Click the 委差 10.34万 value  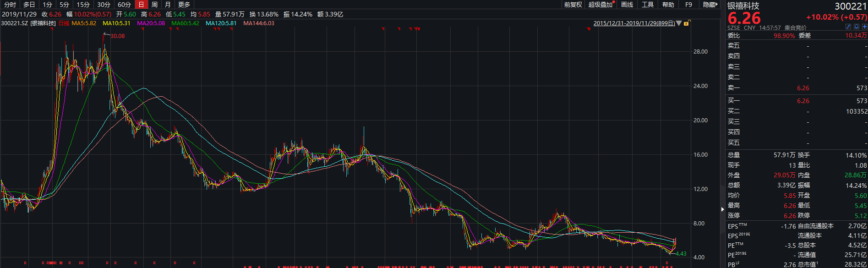[x=856, y=35]
